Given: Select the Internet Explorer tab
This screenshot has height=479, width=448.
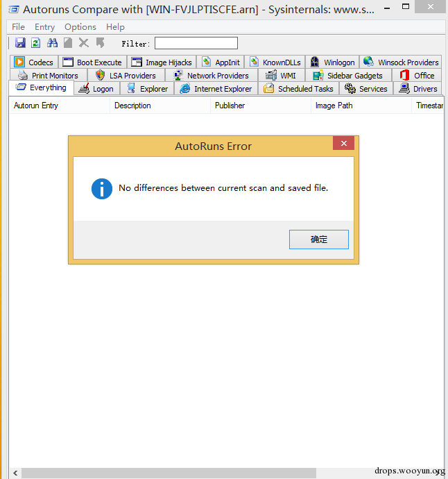Looking at the screenshot, I should [x=216, y=89].
